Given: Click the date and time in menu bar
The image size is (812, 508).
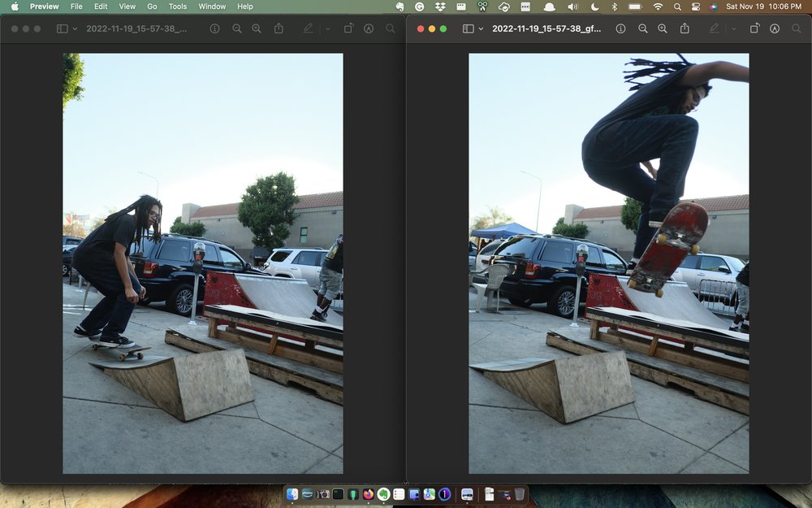Looking at the screenshot, I should coord(763,7).
